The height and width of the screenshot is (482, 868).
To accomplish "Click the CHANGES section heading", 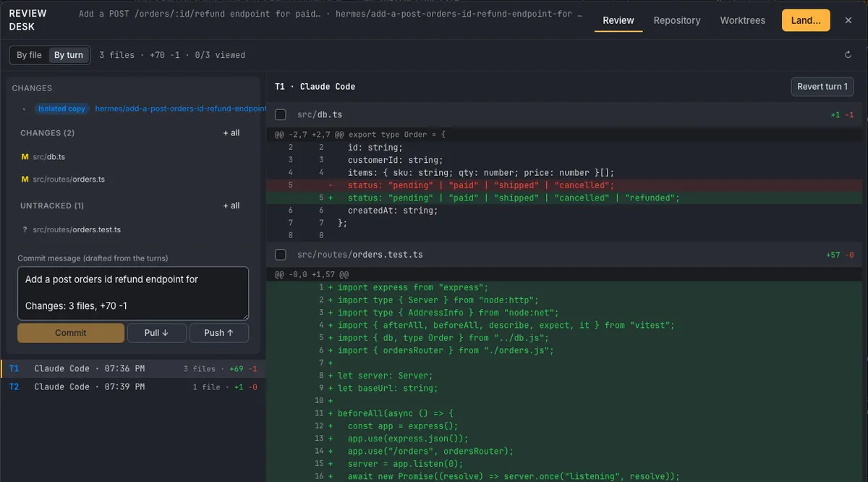I will 32,88.
